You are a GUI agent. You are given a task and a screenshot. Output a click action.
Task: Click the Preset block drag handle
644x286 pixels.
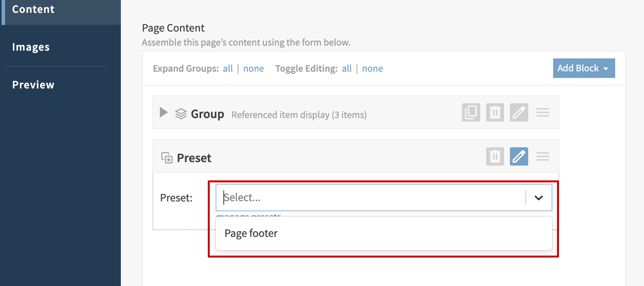[543, 157]
